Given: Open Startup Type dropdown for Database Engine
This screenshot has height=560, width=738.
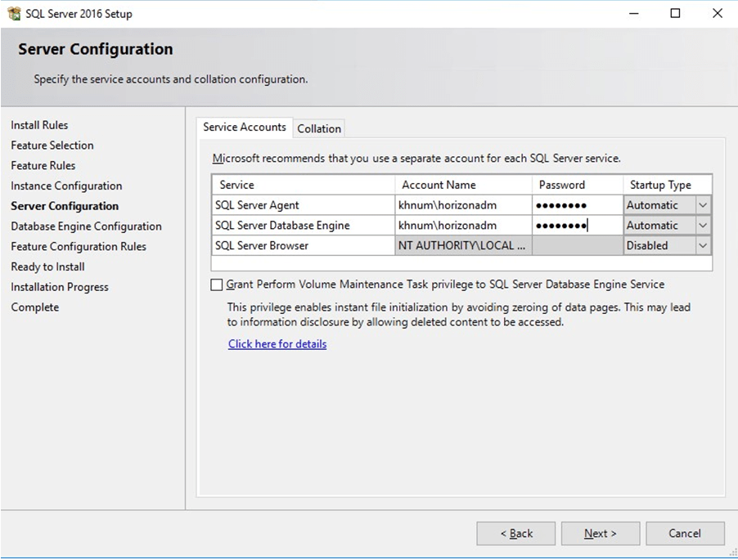Looking at the screenshot, I should click(703, 226).
